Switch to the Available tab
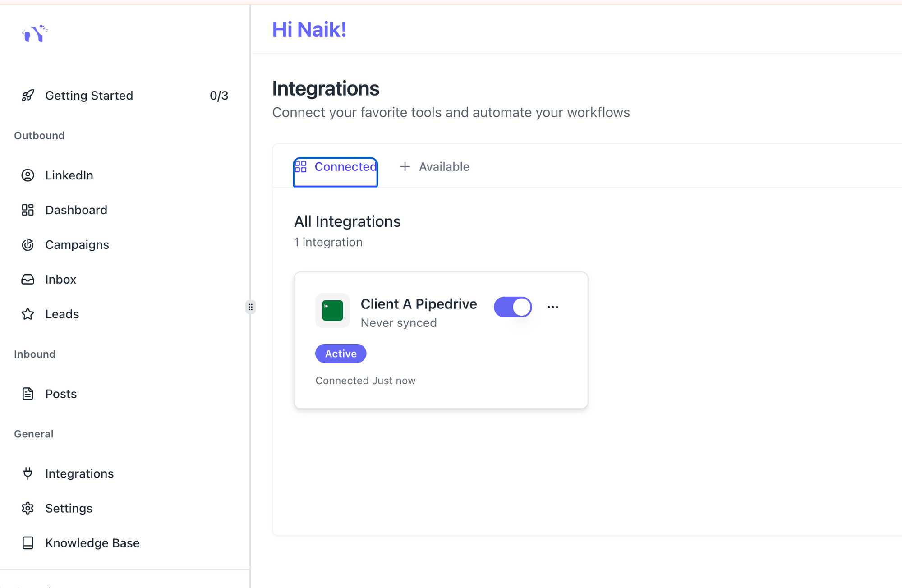 435,167
